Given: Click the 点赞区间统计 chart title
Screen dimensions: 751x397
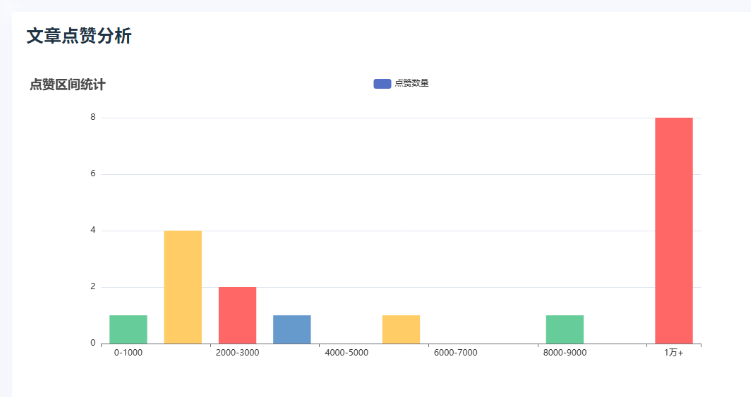Looking at the screenshot, I should pos(68,84).
